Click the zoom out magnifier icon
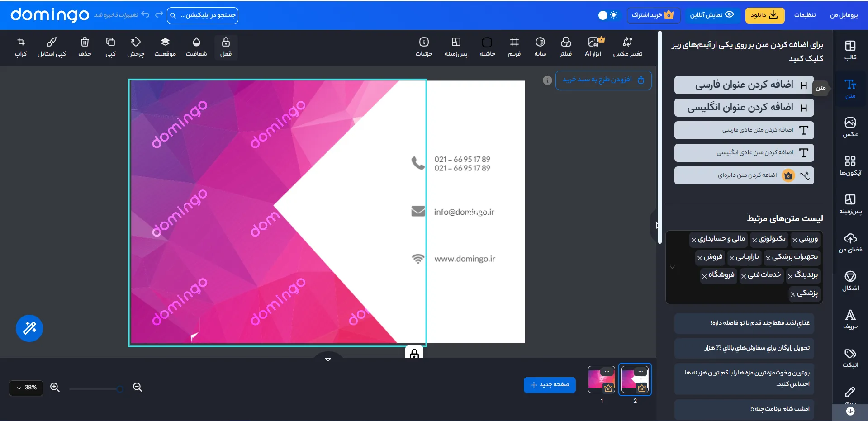The image size is (868, 421). pos(138,388)
